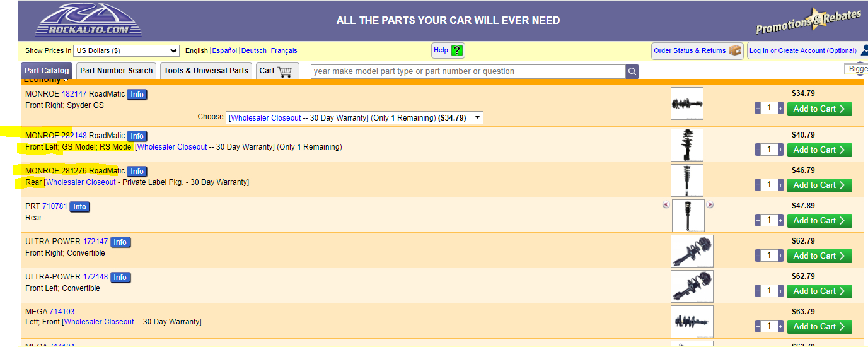Screen dimensions: 868x347
Task: Click Info button for MONROE 281276
Action: point(137,172)
